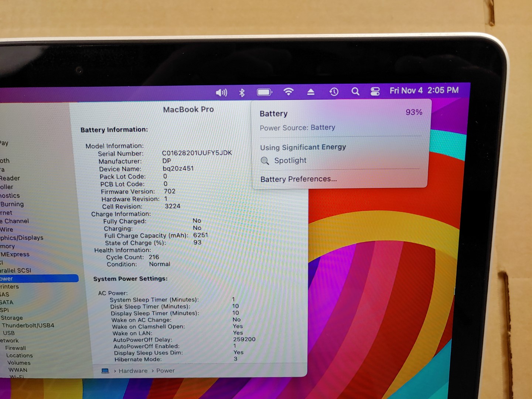Click Spotlight under Using Significant Energy
532x399 pixels.
pos(290,160)
